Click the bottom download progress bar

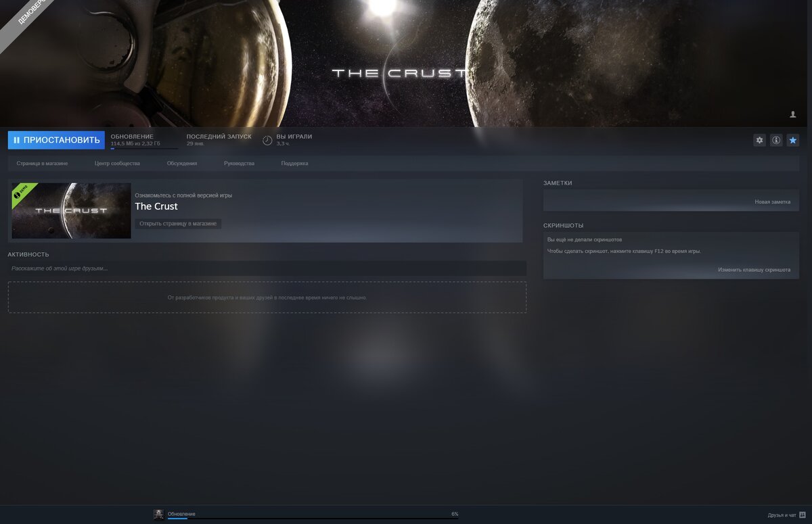coord(313,519)
